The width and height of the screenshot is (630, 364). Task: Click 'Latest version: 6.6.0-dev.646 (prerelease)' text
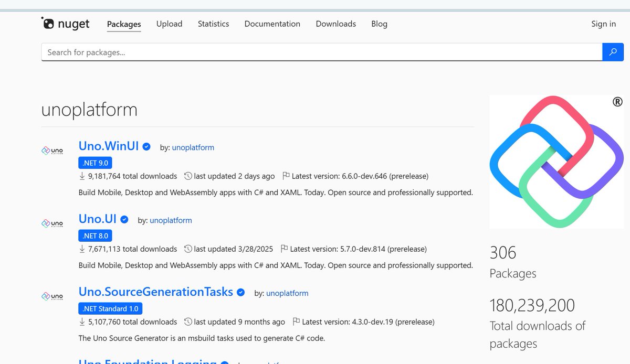(x=360, y=176)
